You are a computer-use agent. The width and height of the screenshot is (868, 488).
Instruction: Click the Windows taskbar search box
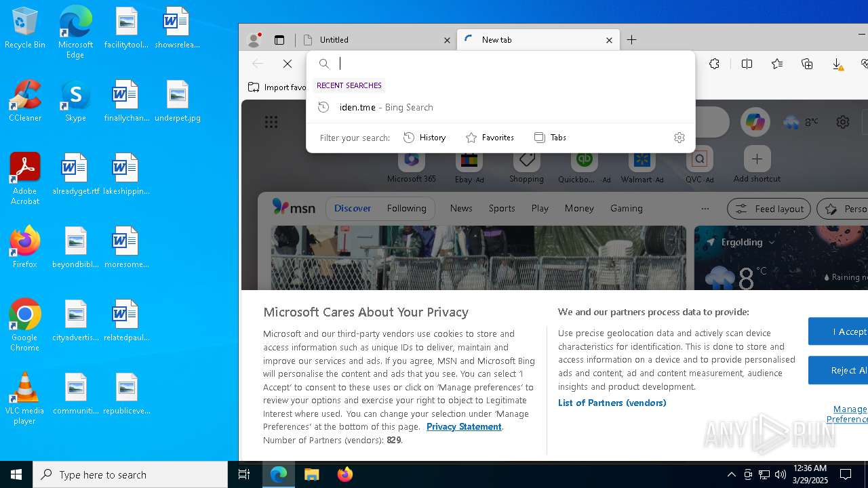pos(130,474)
